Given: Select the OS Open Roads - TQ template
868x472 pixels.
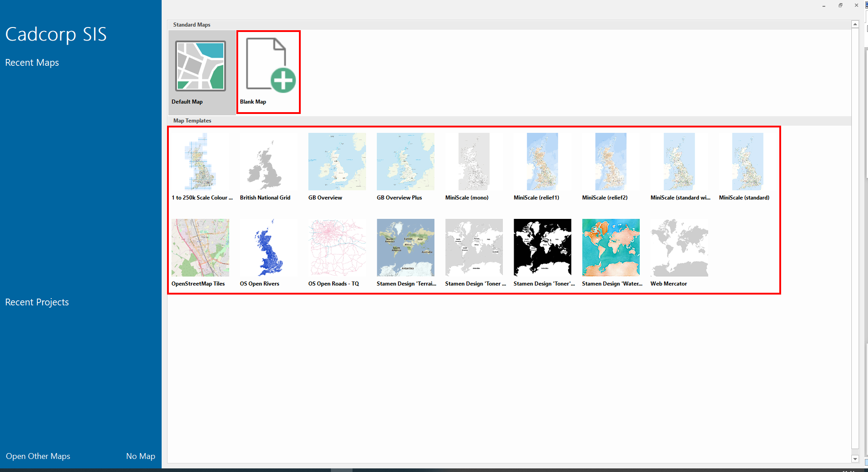Looking at the screenshot, I should 337,247.
